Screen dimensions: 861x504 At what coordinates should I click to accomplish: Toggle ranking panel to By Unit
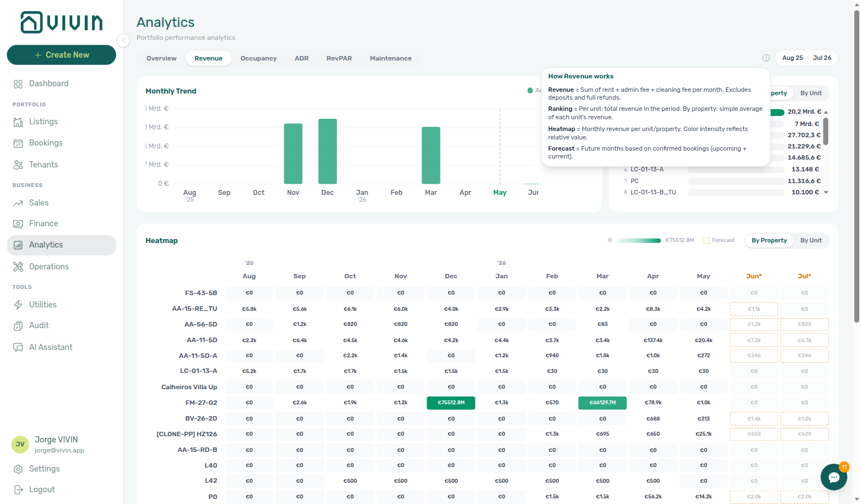click(x=811, y=94)
